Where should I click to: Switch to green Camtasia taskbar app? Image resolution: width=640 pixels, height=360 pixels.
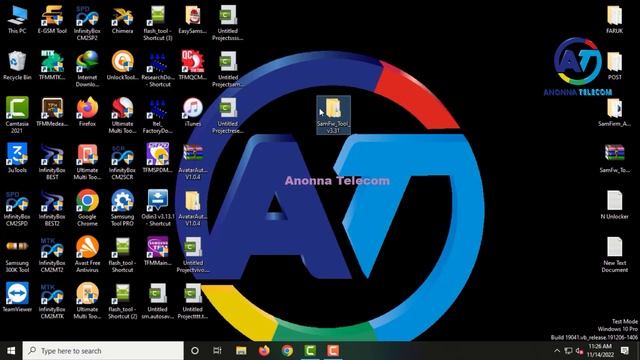[310, 351]
